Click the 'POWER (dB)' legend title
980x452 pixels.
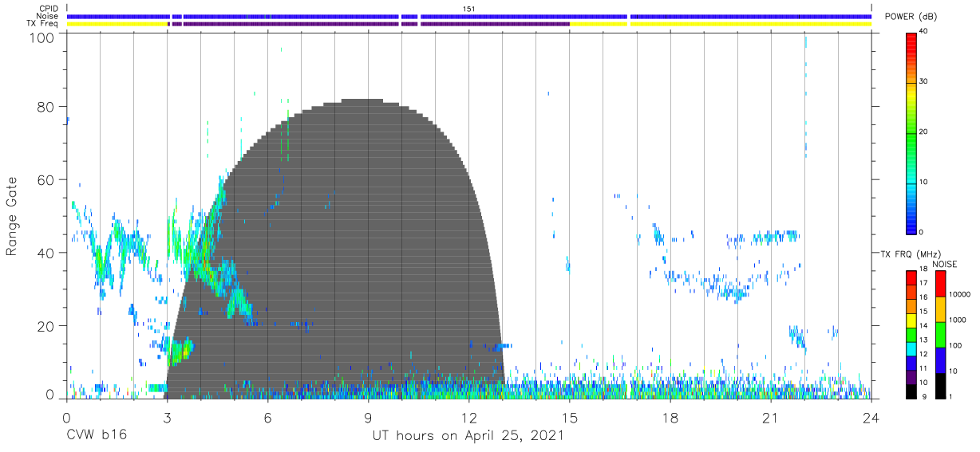(912, 17)
